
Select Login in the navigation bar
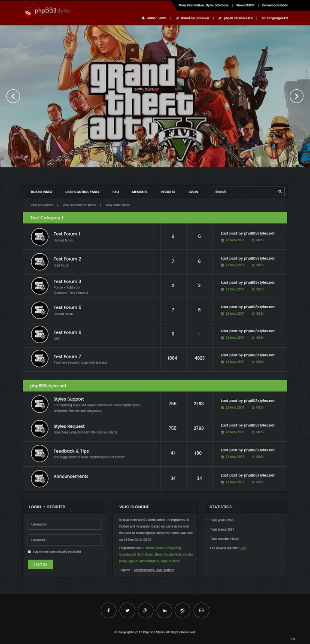point(193,192)
